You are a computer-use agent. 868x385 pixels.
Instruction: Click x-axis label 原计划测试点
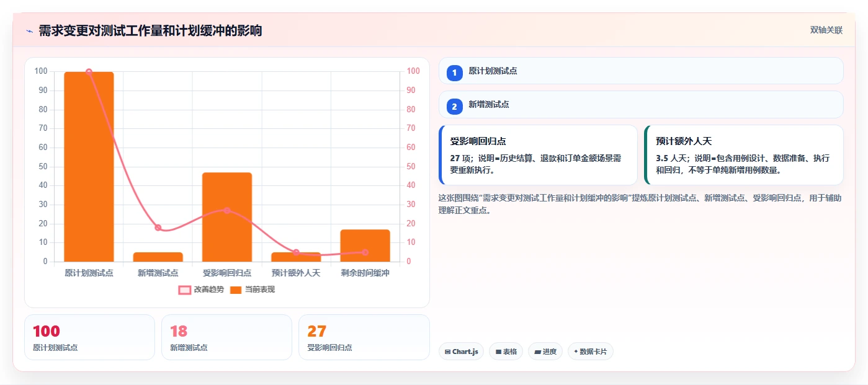(x=89, y=273)
